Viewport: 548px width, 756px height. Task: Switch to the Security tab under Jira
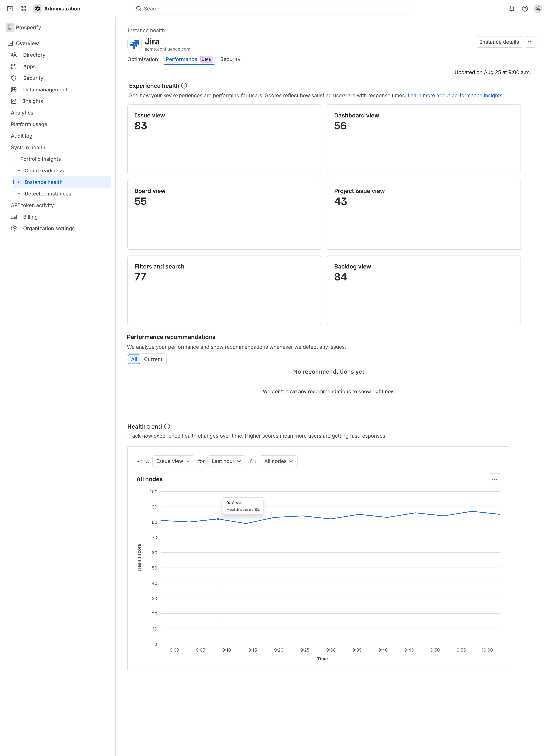click(x=230, y=59)
